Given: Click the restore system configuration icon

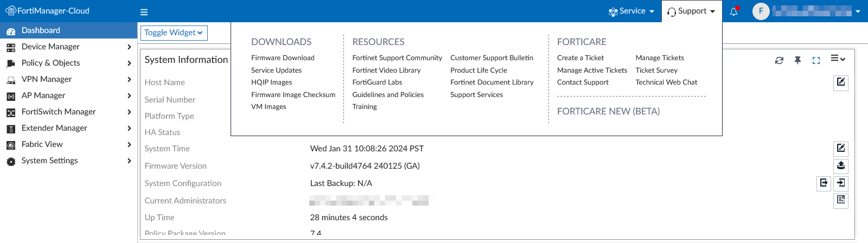Looking at the screenshot, I should coord(840,183).
